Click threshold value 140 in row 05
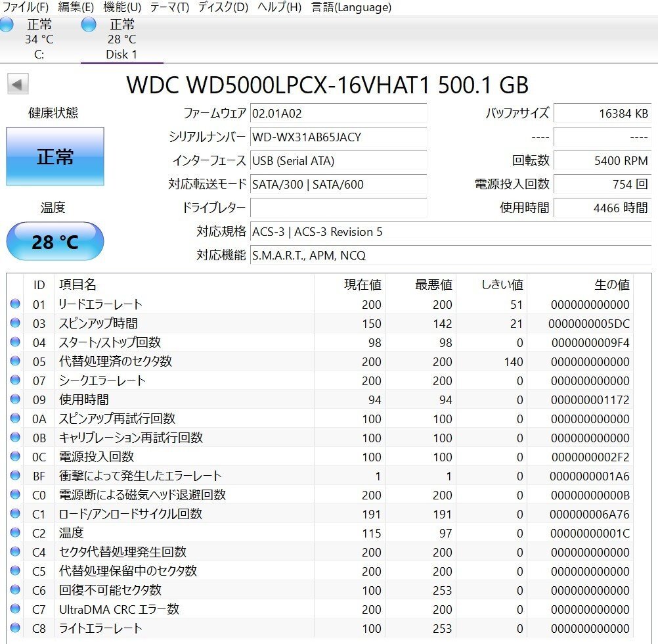 (514, 362)
